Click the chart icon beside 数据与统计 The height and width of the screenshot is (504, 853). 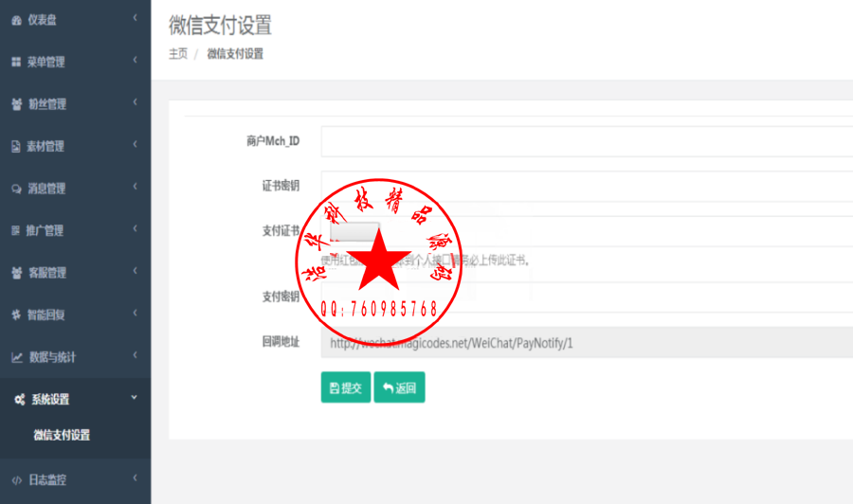coord(17,357)
